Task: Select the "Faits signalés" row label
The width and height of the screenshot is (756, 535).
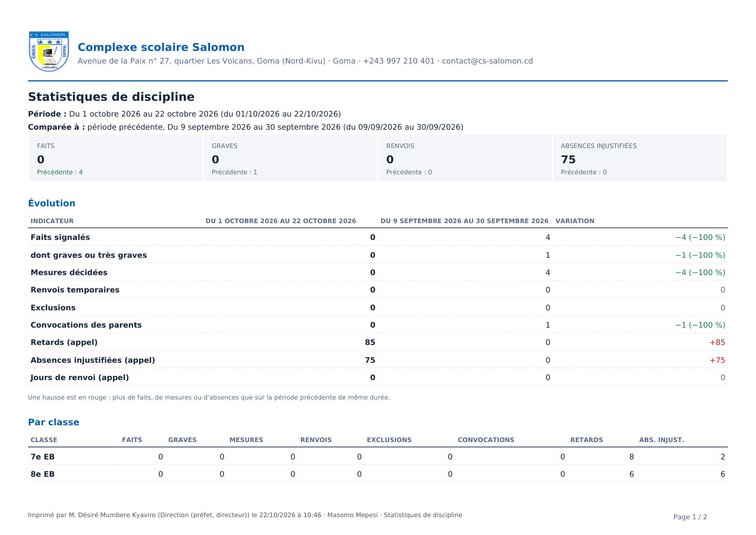Action: click(x=60, y=237)
